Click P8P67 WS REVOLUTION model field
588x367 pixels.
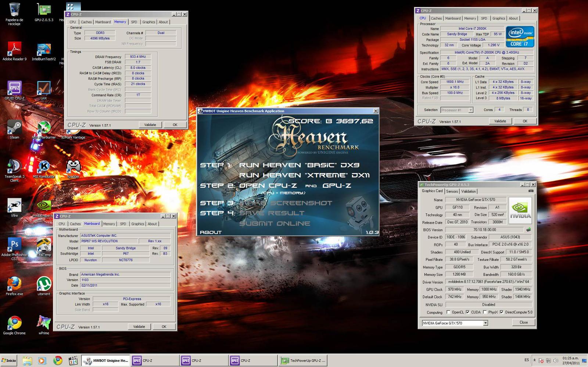point(109,241)
